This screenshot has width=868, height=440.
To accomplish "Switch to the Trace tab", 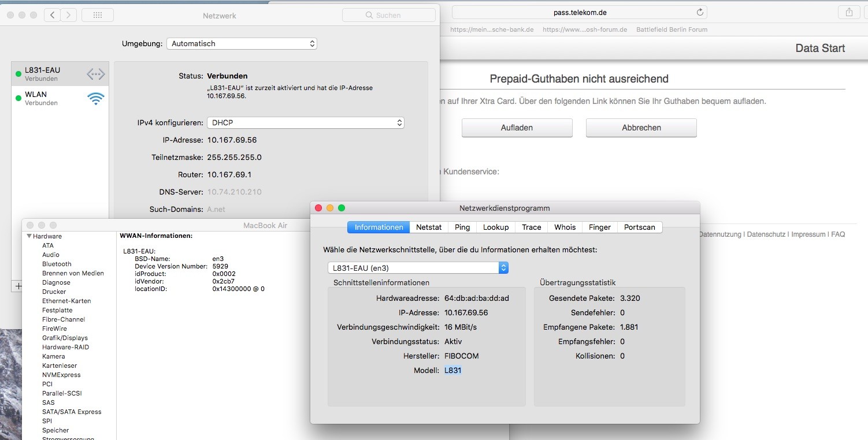I will (x=532, y=227).
